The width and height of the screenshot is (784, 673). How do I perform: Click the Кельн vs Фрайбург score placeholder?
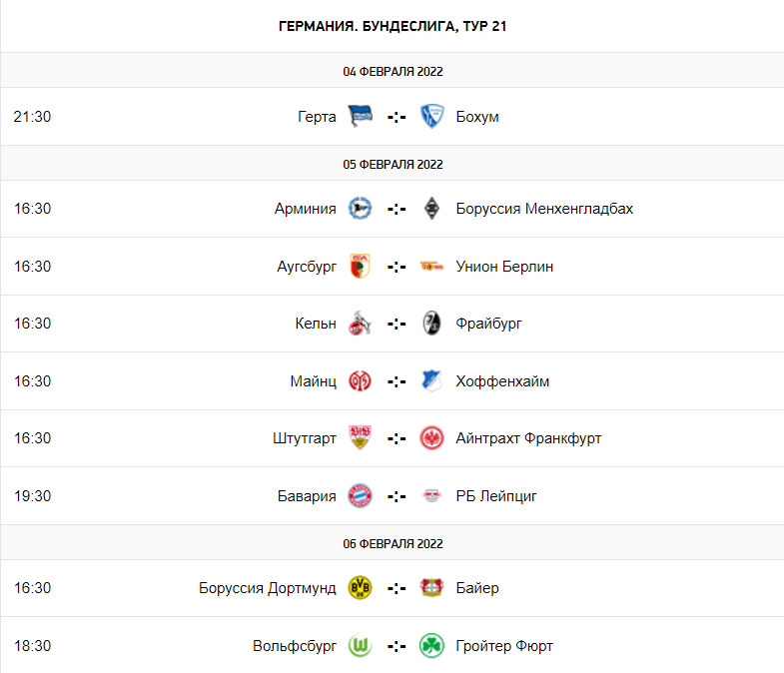(x=396, y=324)
